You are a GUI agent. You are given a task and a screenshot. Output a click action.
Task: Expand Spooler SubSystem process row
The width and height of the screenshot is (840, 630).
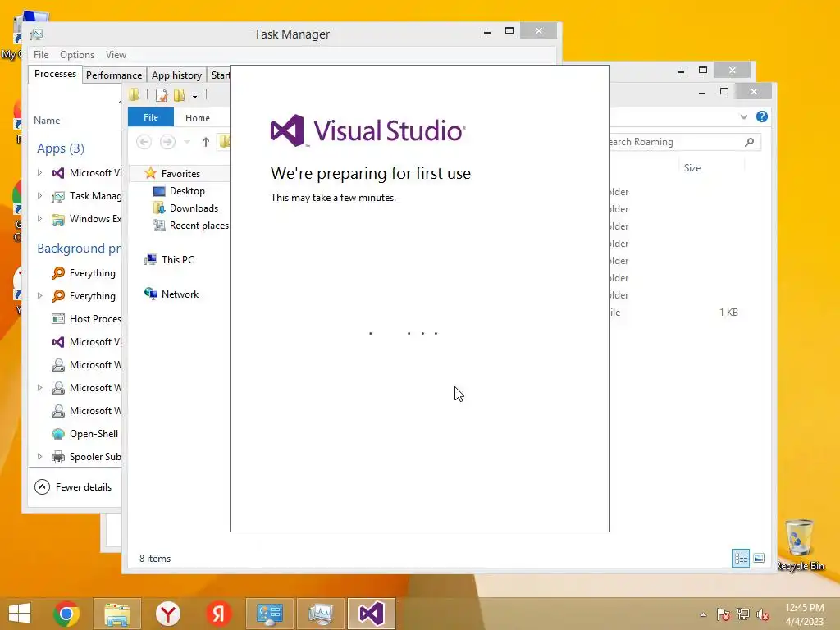pyautogui.click(x=39, y=456)
